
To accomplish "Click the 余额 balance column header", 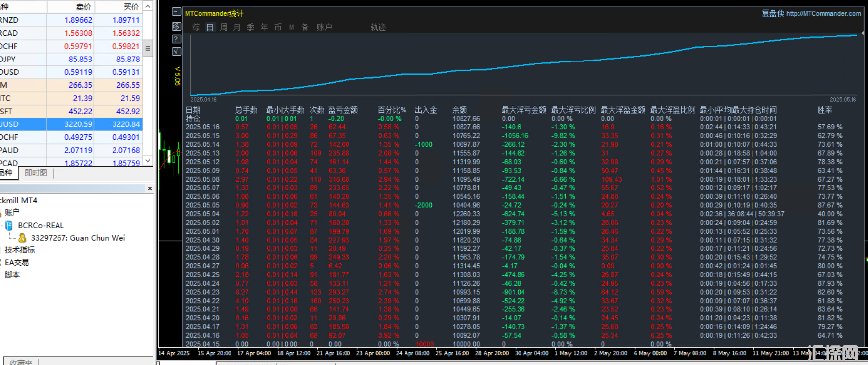I will tap(460, 110).
